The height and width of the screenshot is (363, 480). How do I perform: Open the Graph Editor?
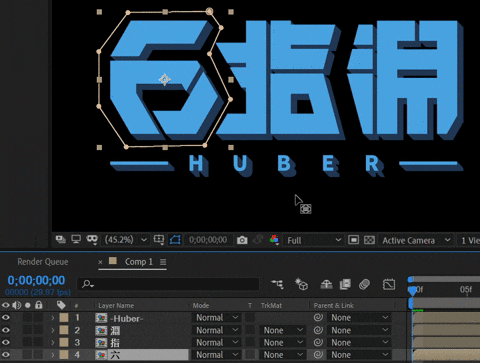click(x=389, y=284)
